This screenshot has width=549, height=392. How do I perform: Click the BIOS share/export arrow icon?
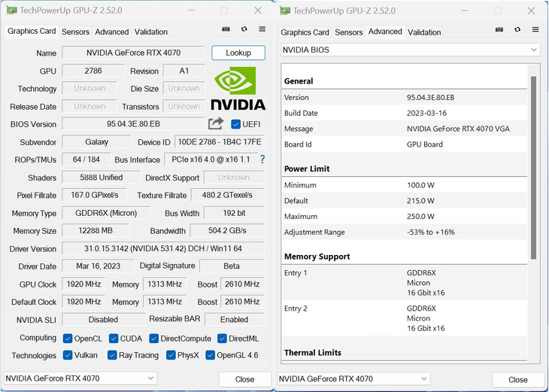pyautogui.click(x=216, y=123)
